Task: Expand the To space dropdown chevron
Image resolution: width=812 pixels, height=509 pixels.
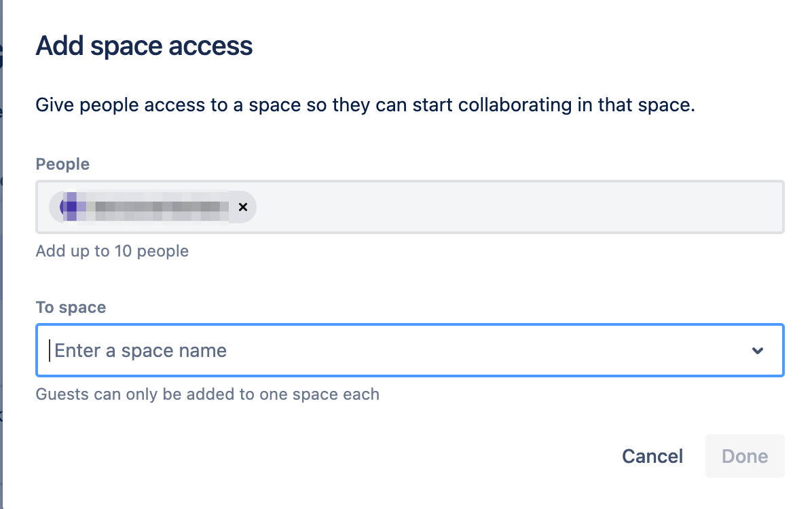Action: [x=758, y=351]
